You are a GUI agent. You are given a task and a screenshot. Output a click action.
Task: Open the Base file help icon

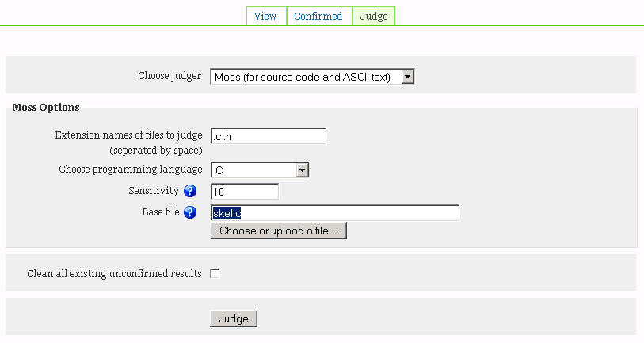point(190,212)
